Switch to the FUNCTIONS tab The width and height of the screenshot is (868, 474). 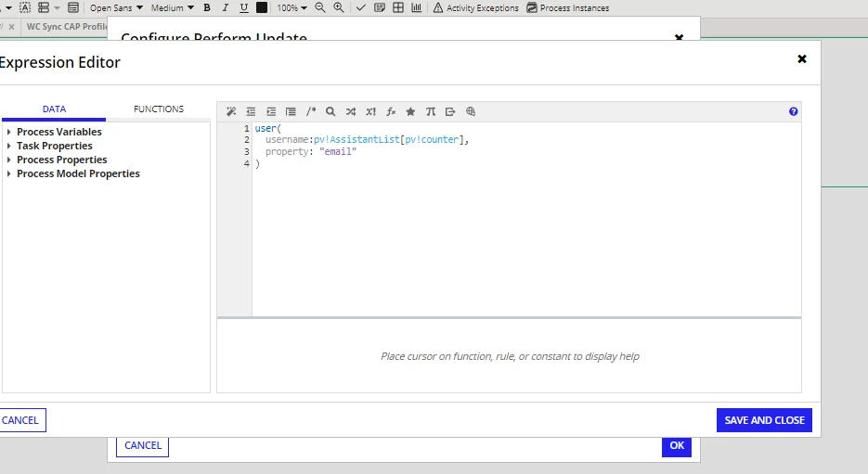click(x=159, y=109)
